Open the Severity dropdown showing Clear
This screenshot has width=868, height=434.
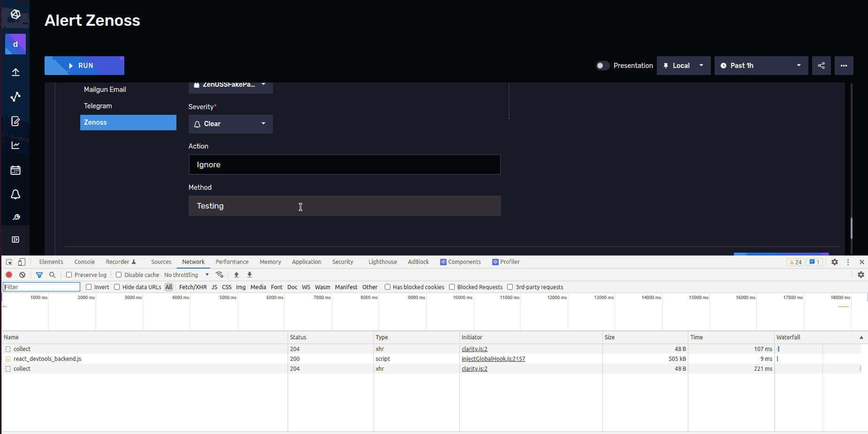pyautogui.click(x=230, y=124)
